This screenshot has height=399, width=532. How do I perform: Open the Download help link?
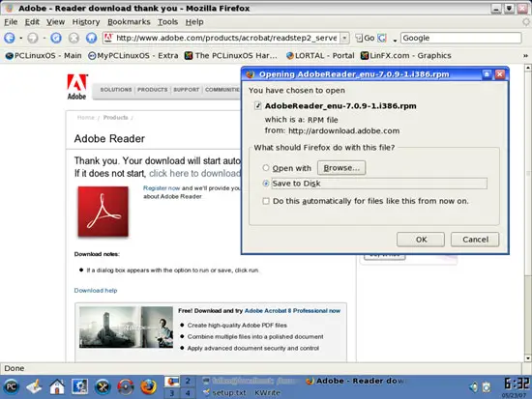point(96,291)
